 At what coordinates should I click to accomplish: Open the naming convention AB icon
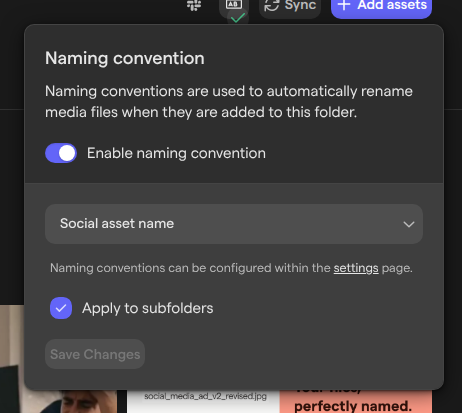[234, 7]
